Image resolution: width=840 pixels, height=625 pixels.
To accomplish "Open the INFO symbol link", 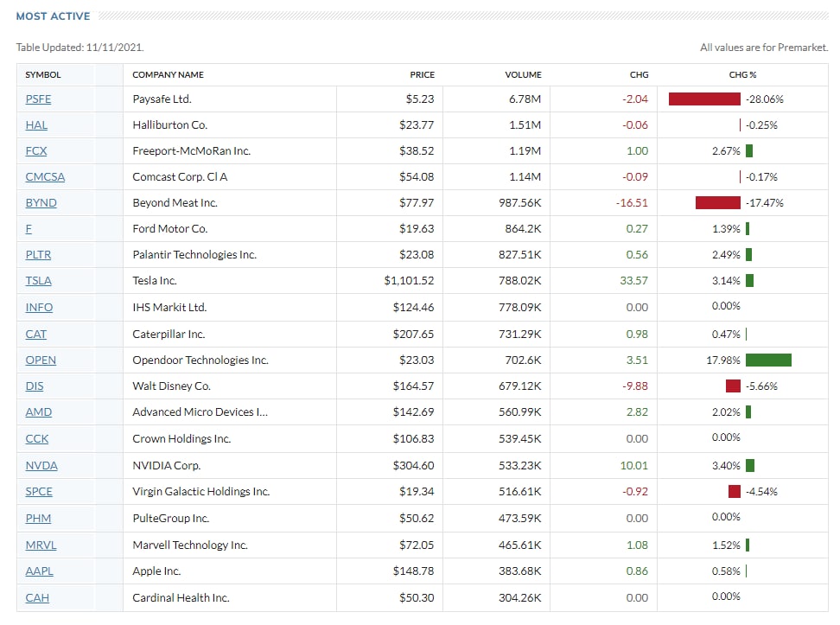I will [x=39, y=308].
